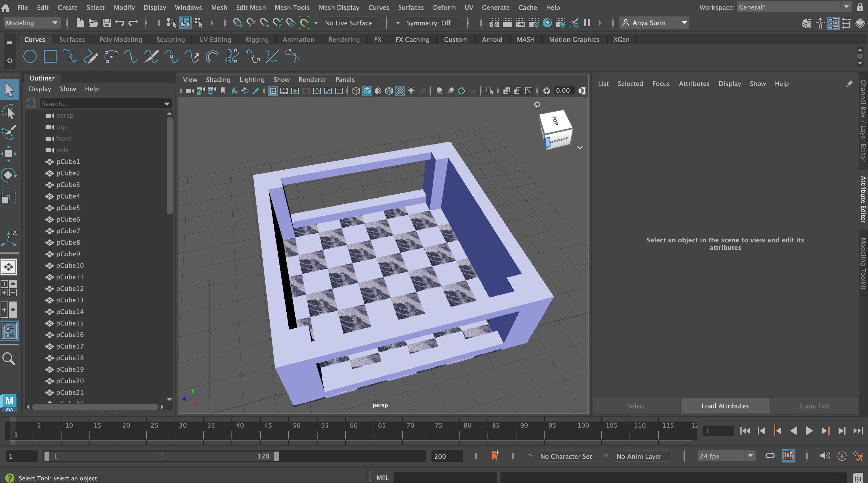This screenshot has height=483, width=868.
Task: Toggle timeline looping playback mode
Action: pos(770,456)
